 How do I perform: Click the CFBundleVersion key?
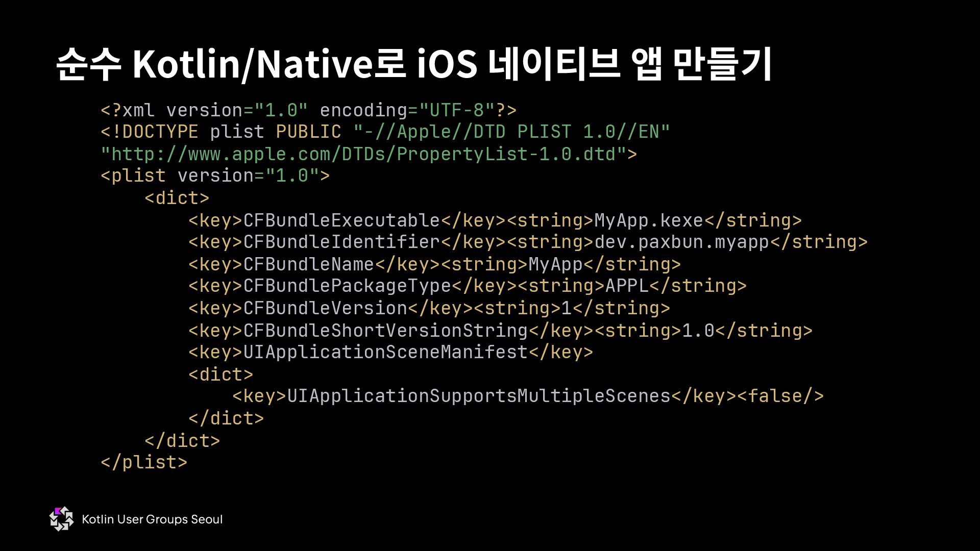(325, 308)
